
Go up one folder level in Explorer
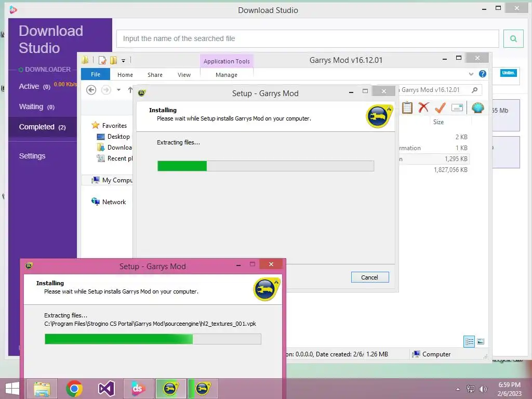[x=130, y=90]
